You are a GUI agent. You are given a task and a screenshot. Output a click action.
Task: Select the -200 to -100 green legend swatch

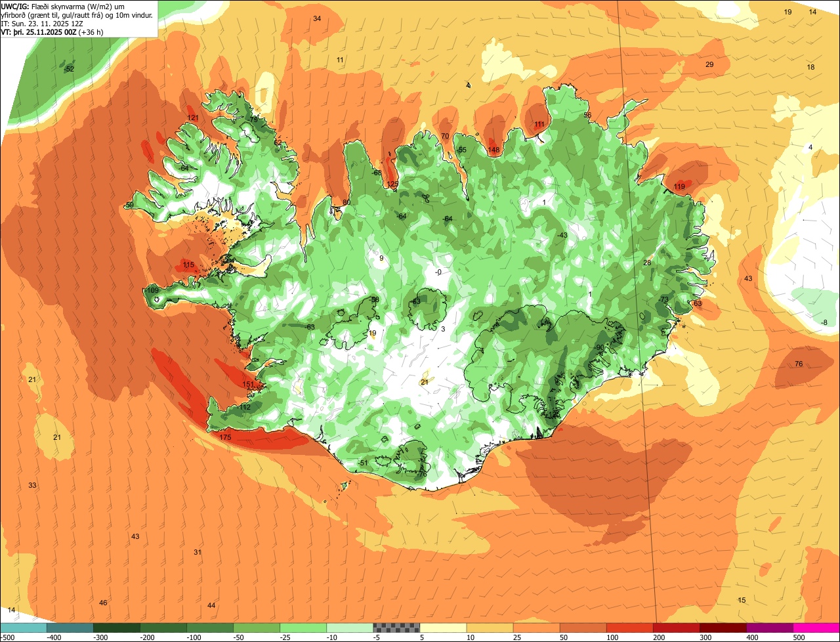click(163, 628)
